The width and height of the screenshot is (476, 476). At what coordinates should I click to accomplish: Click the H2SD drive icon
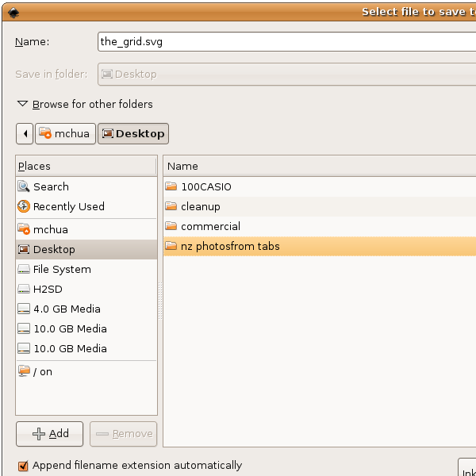(24, 290)
